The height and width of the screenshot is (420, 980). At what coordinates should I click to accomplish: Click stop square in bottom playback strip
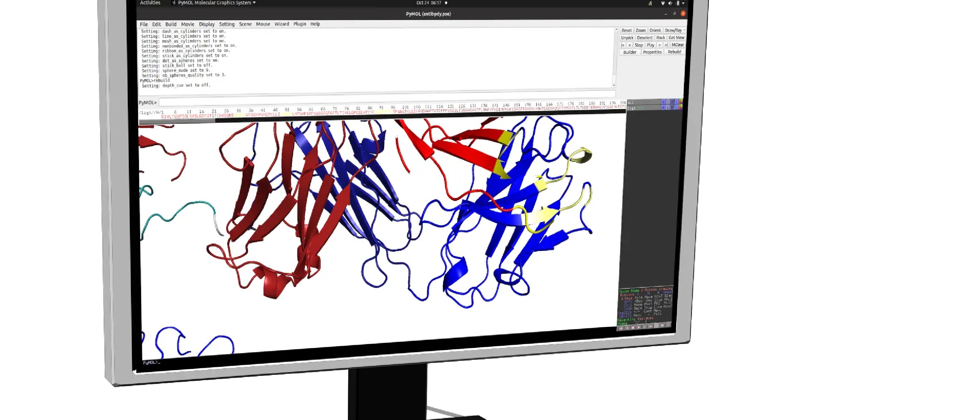[633, 328]
